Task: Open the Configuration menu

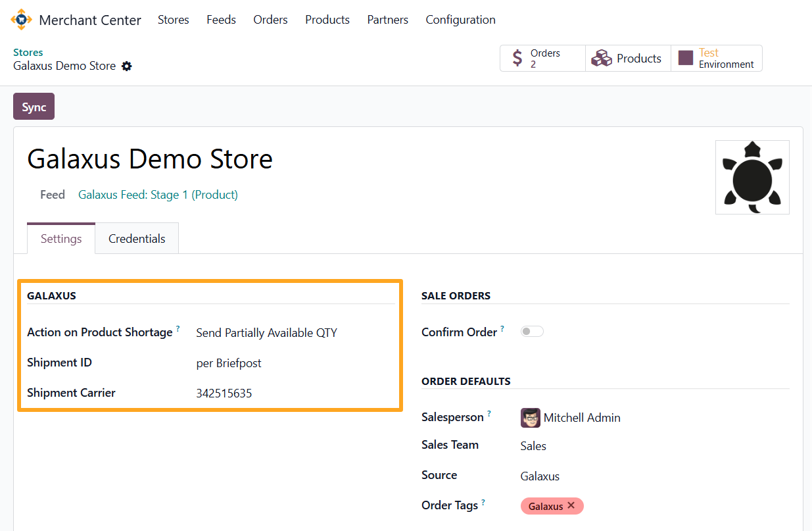Action: point(460,20)
